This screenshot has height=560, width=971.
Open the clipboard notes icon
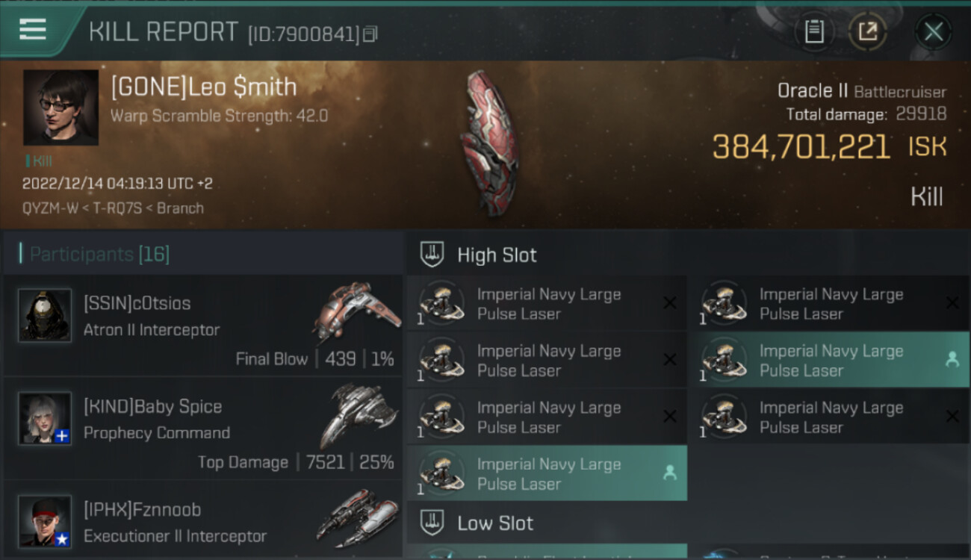tap(814, 31)
